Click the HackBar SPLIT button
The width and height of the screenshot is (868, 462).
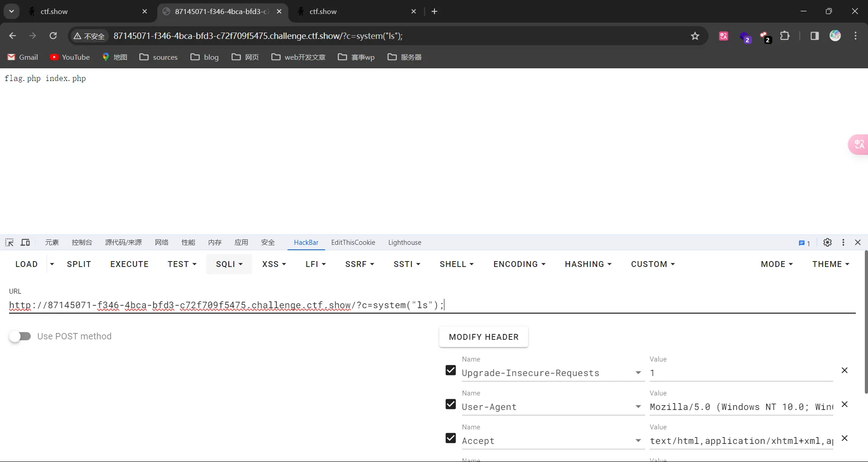click(x=79, y=264)
